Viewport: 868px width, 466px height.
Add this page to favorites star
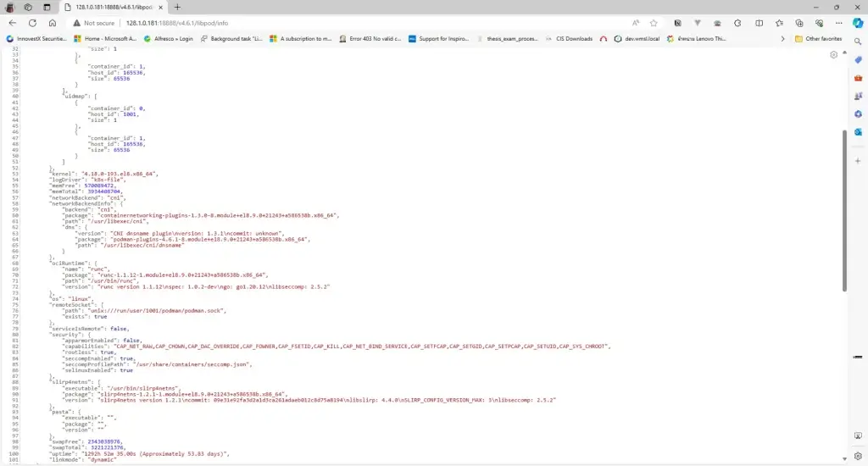click(654, 23)
